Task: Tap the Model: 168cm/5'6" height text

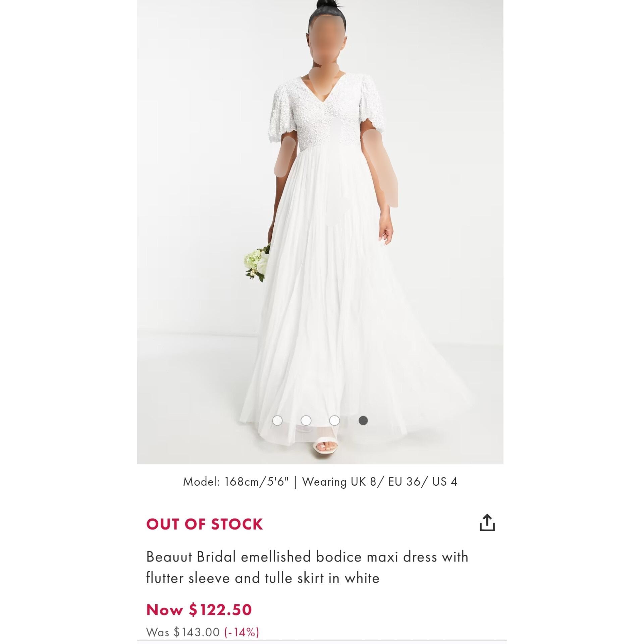Action: coord(236,482)
